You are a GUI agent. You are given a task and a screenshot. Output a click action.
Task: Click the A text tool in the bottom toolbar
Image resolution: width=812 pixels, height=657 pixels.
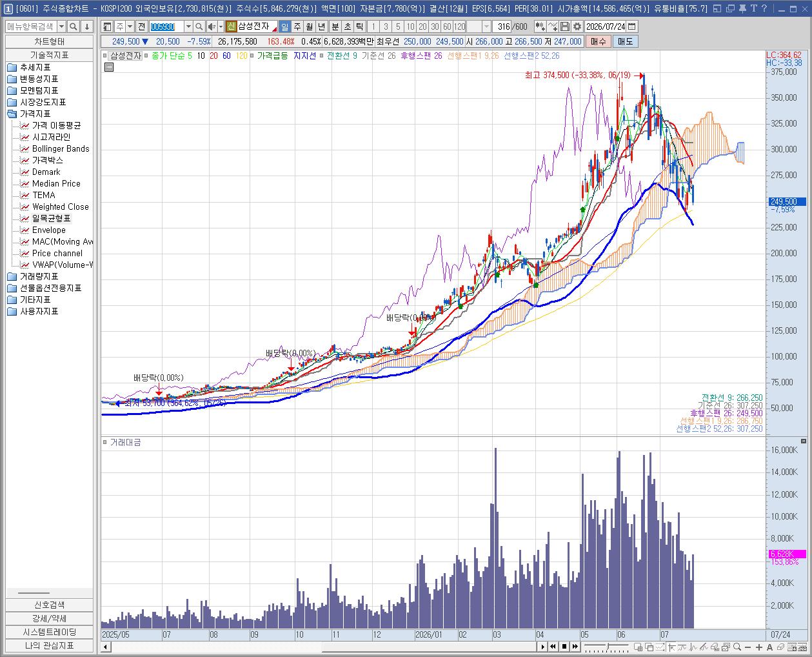(770, 647)
